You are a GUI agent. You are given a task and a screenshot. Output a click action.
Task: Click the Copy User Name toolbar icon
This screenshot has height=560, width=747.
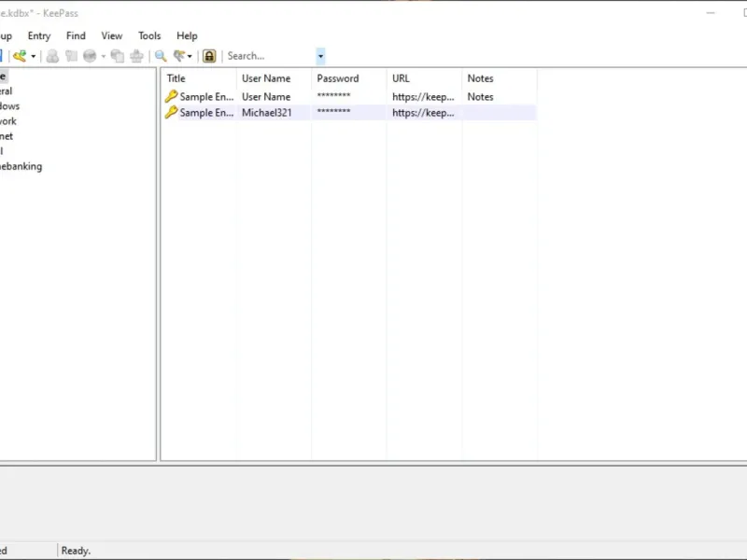tap(52, 56)
